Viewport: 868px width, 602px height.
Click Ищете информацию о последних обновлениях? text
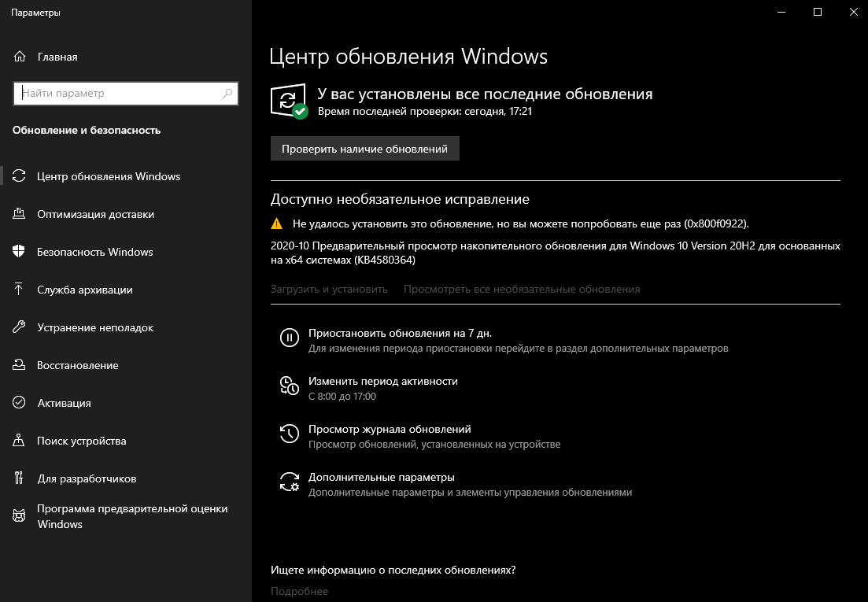pos(393,570)
